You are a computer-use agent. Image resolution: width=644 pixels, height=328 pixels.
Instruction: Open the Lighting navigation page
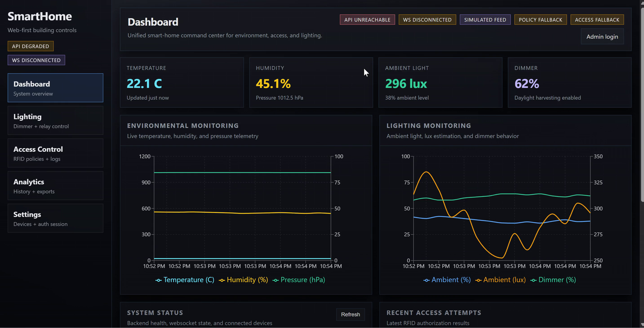pos(55,120)
